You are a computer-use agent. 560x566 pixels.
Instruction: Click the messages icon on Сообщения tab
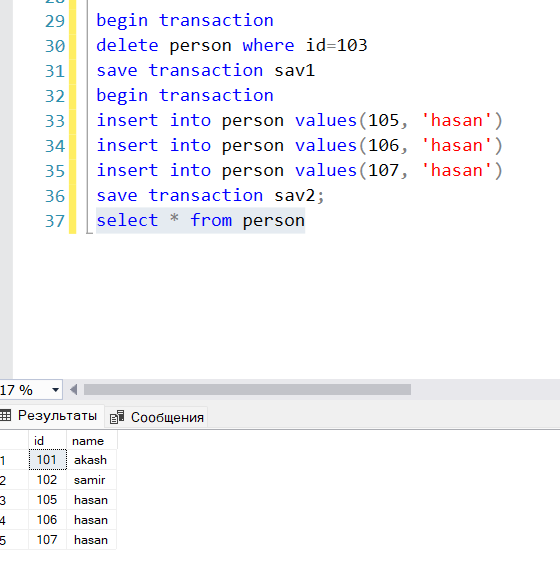tap(117, 417)
